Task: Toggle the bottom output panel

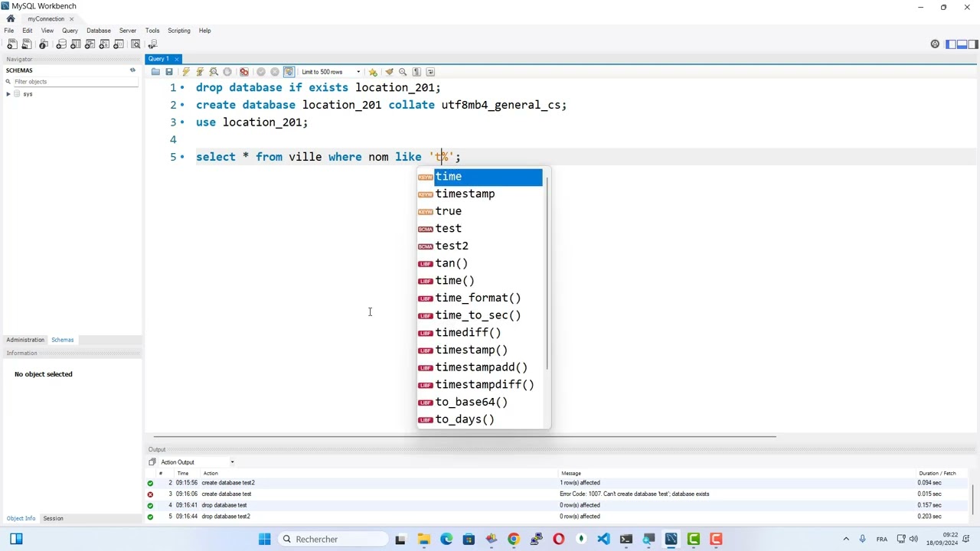Action: coord(962,44)
